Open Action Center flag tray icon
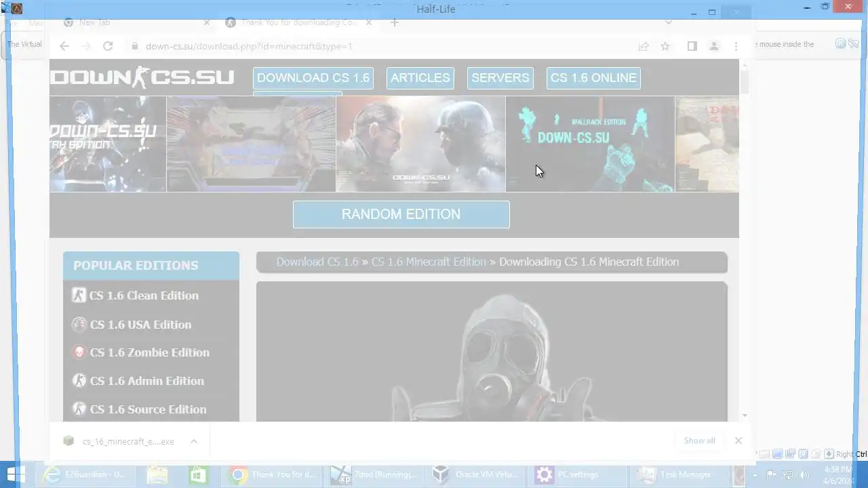This screenshot has width=868, height=488. [x=772, y=474]
